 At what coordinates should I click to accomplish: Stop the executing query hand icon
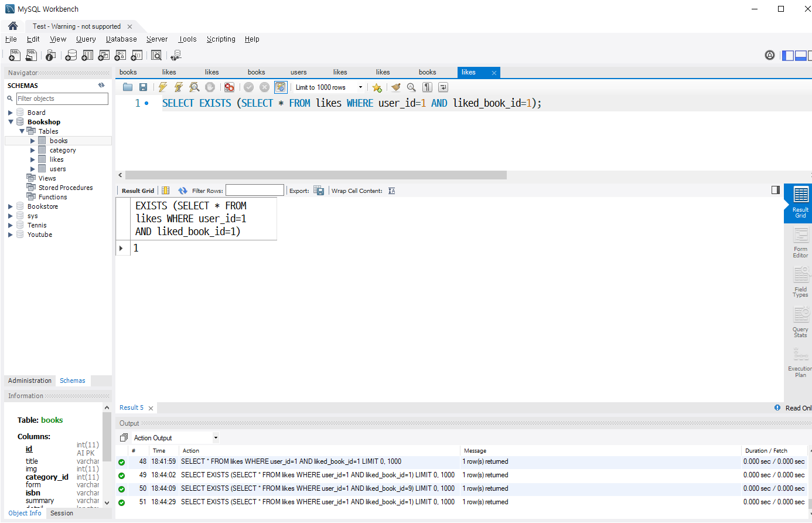coord(210,87)
